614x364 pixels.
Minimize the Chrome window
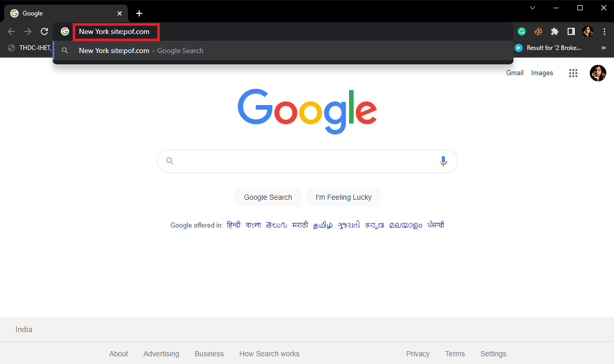pyautogui.click(x=556, y=8)
